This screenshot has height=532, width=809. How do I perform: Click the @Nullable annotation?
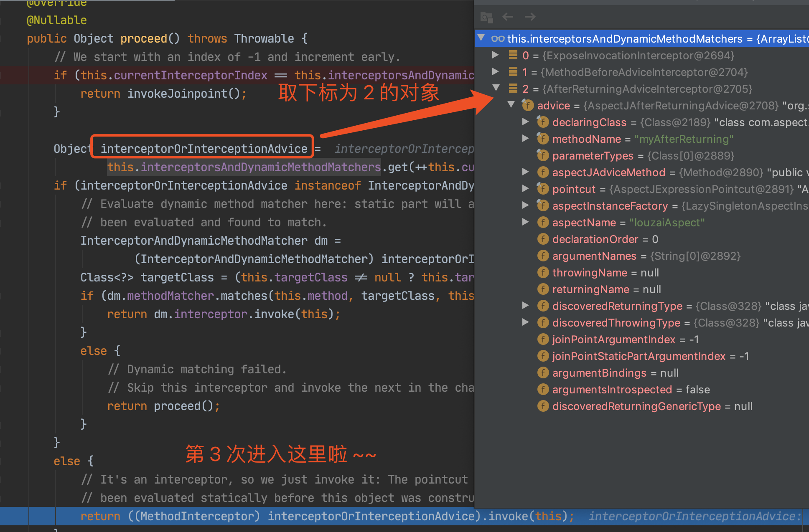[57, 20]
